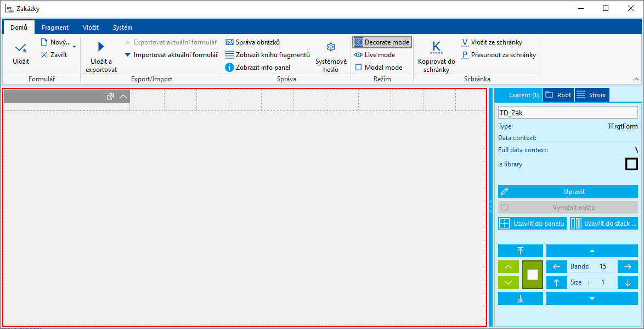Click Vložit ze schránky

click(492, 42)
